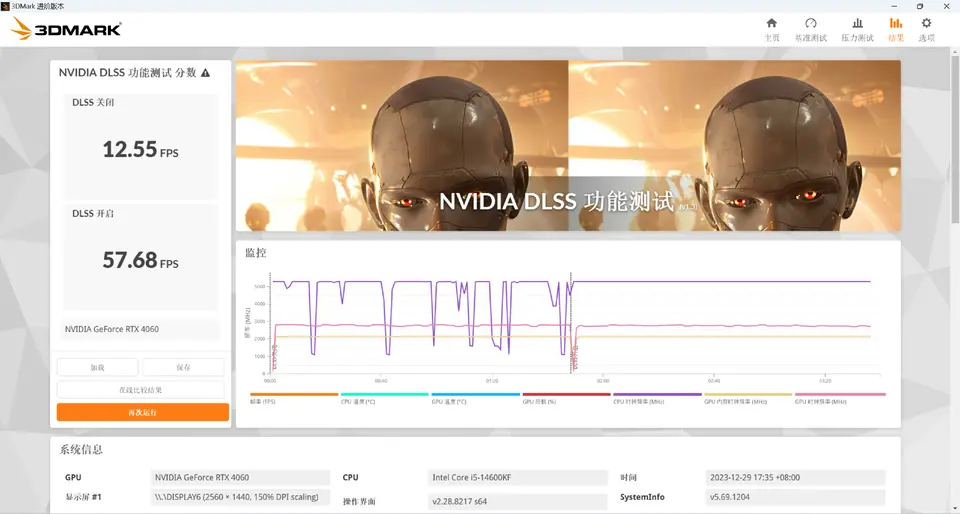
Task: Select the 结果 results tab
Action: 896,29
